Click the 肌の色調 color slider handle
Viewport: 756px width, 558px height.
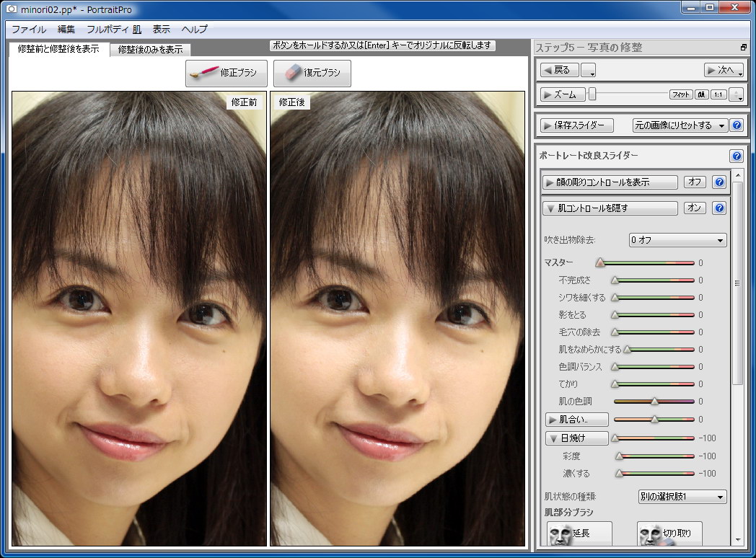pos(654,402)
